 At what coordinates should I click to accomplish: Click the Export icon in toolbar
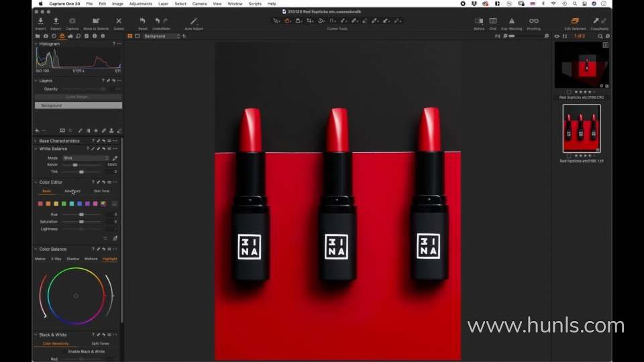pos(56,21)
